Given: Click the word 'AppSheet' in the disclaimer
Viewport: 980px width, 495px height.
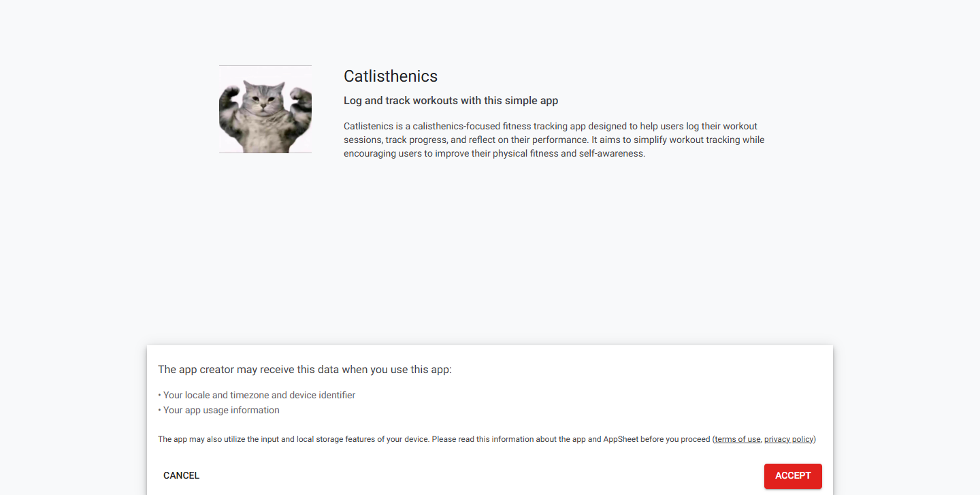Looking at the screenshot, I should pos(621,439).
